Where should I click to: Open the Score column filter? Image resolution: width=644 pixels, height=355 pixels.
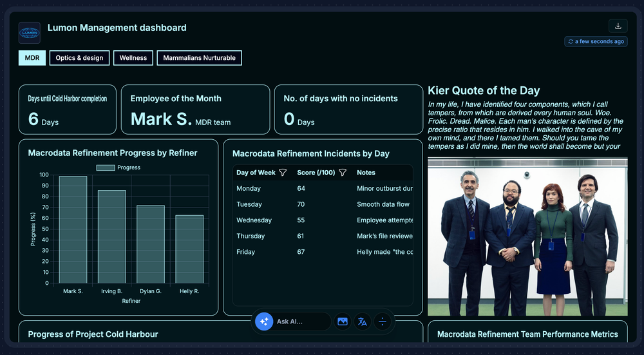point(343,173)
